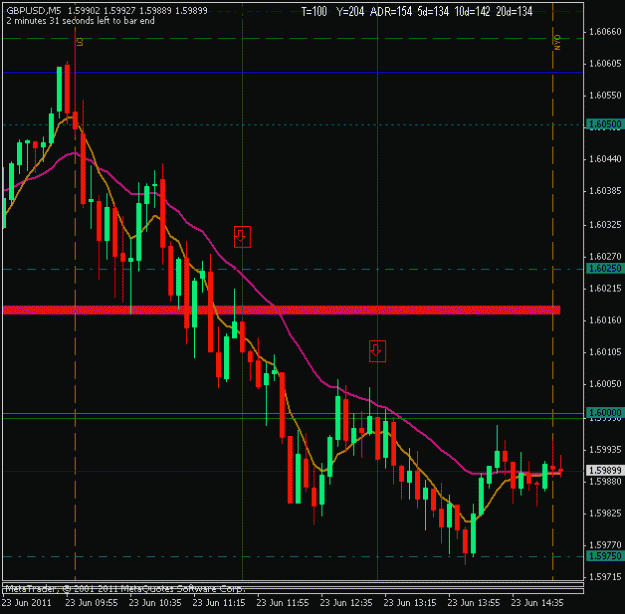Click the 1.60050 price axis label

[x=605, y=384]
